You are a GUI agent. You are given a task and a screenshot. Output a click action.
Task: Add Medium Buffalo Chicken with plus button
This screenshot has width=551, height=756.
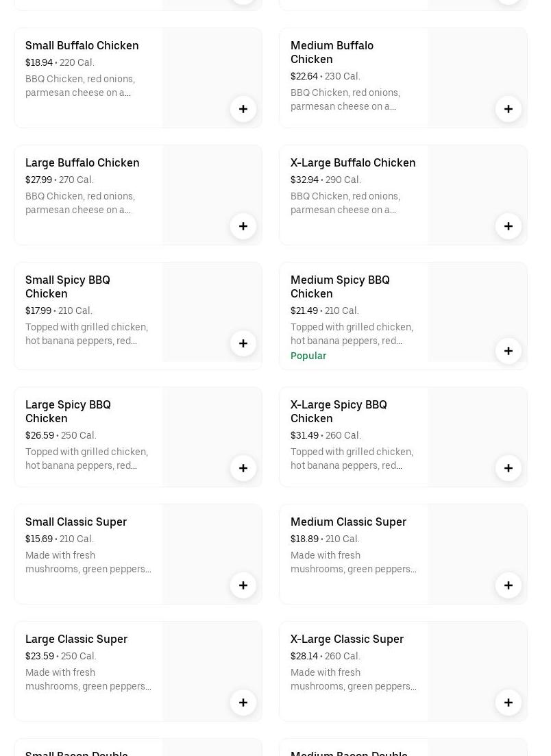click(x=509, y=109)
